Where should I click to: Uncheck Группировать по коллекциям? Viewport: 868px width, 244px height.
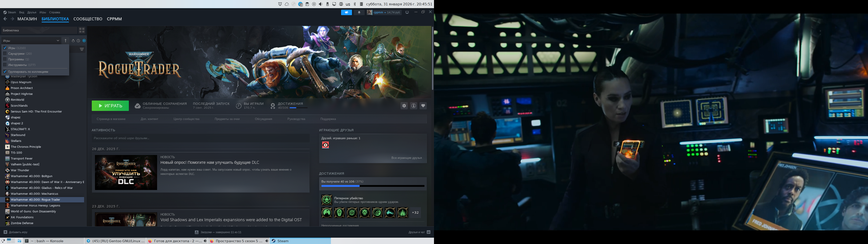click(5, 71)
